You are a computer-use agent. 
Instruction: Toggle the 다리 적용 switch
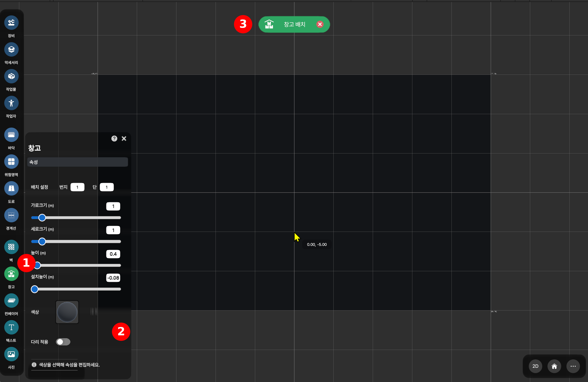(x=63, y=342)
